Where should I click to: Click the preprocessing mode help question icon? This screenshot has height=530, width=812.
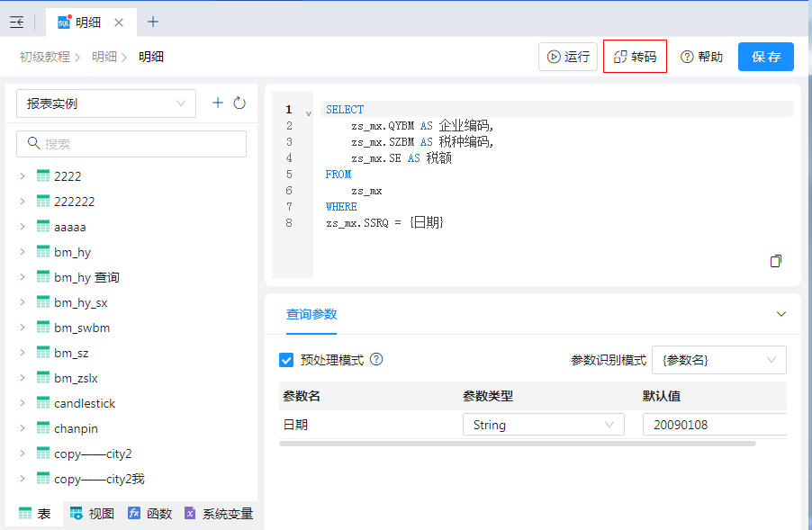[x=376, y=359]
